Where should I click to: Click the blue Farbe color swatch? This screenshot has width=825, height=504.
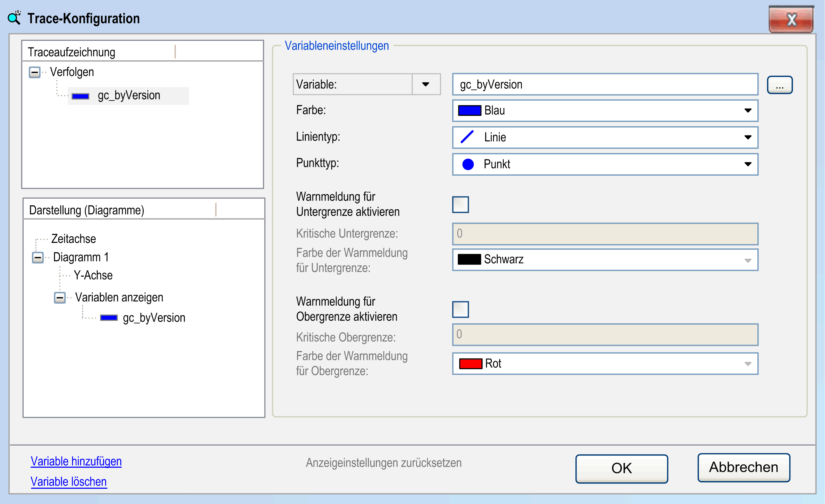coord(469,110)
